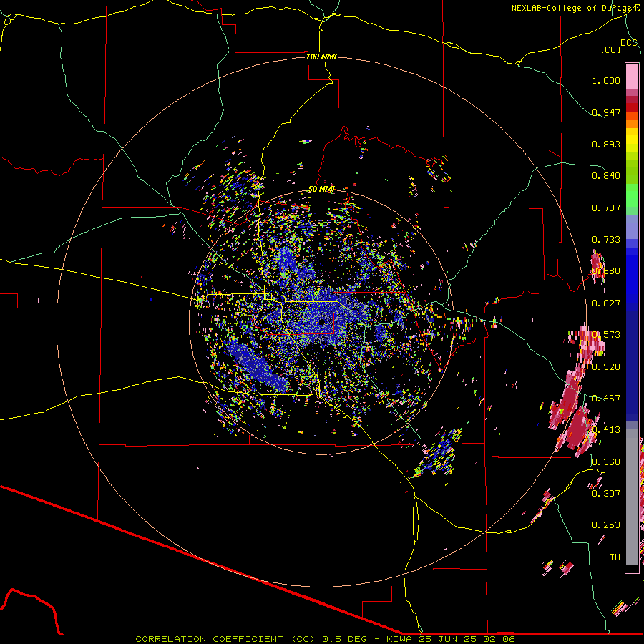Click the 0.787 color scale value
Image resolution: width=644 pixels, height=644 pixels.
click(606, 208)
